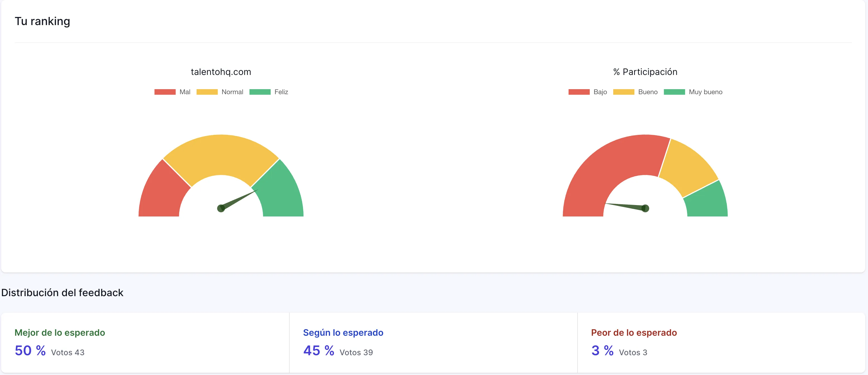868x375 pixels.
Task: Click the red Bajo legend swatch
Action: [579, 92]
